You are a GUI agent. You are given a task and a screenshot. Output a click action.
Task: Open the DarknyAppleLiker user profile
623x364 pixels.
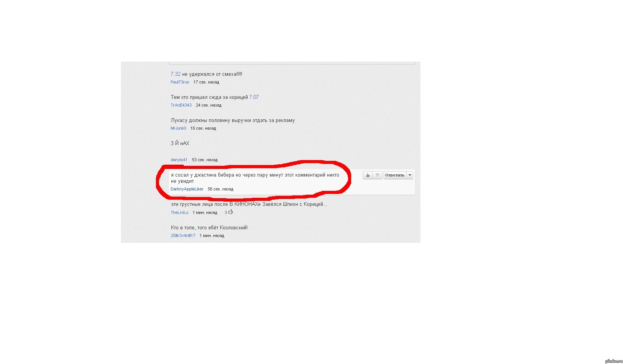pyautogui.click(x=187, y=189)
